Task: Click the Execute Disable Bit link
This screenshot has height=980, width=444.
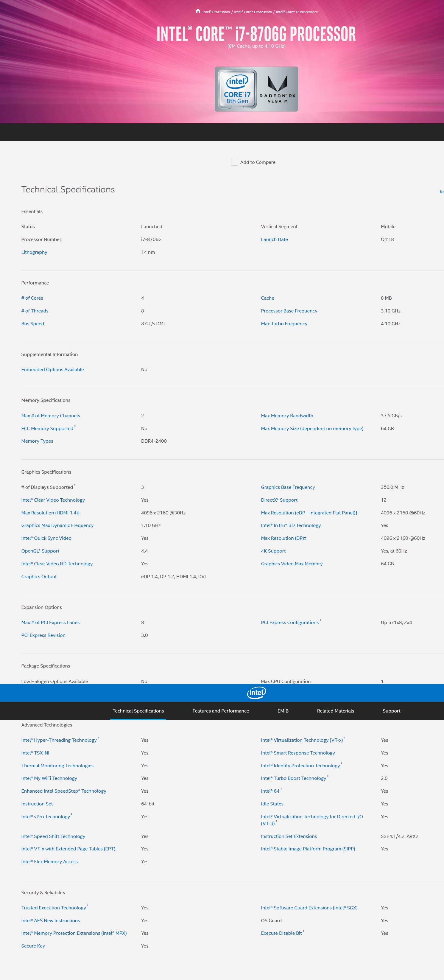Action: [x=281, y=933]
